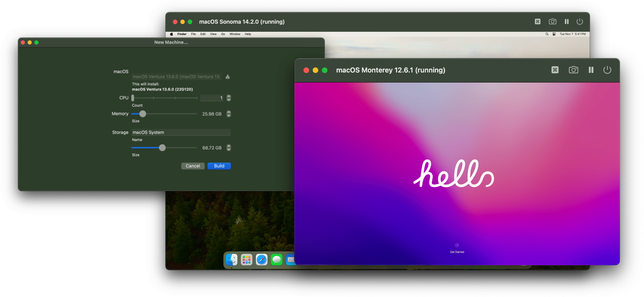The height and width of the screenshot is (297, 644).
Task: Click the date and time in Sonoma menu bar
Action: point(573,34)
